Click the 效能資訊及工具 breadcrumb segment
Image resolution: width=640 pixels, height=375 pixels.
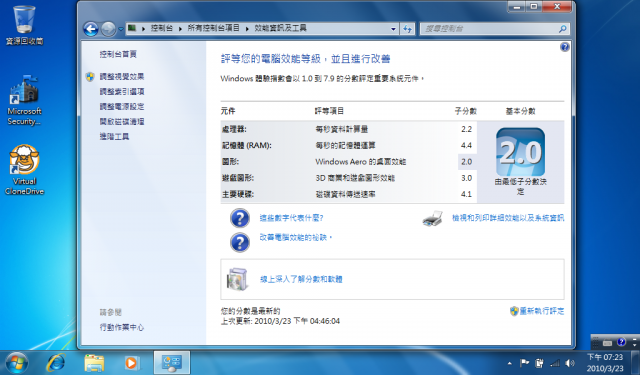280,28
